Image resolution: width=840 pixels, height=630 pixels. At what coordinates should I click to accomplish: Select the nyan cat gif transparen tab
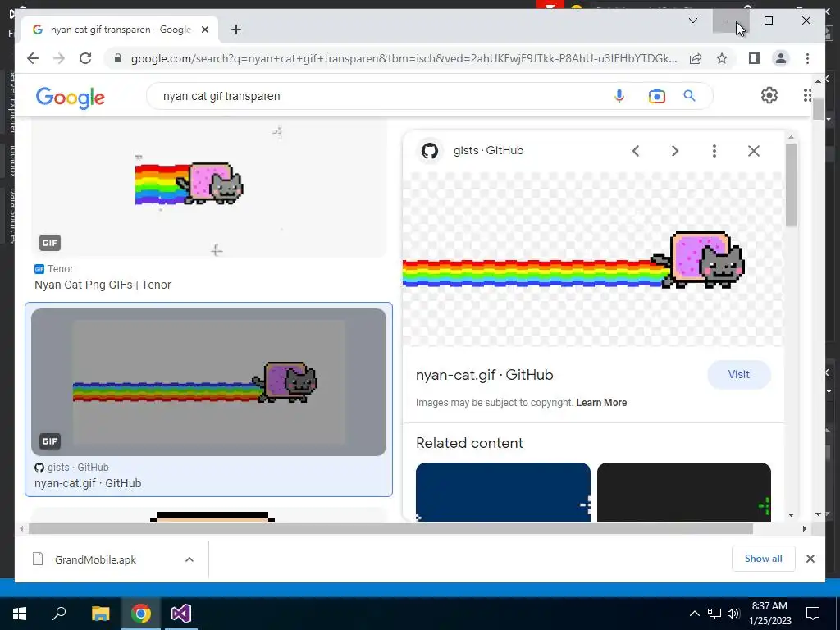point(120,30)
